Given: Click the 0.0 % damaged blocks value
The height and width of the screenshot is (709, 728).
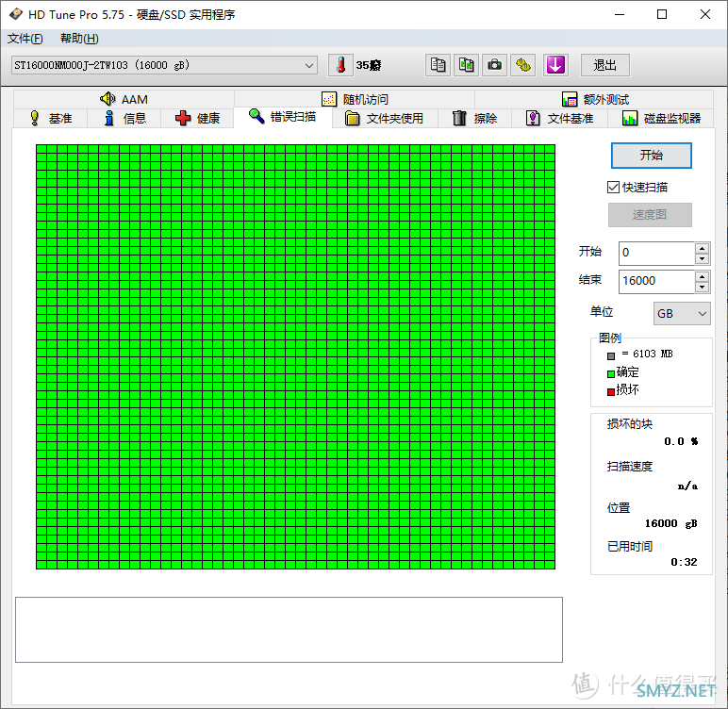Looking at the screenshot, I should [x=681, y=441].
